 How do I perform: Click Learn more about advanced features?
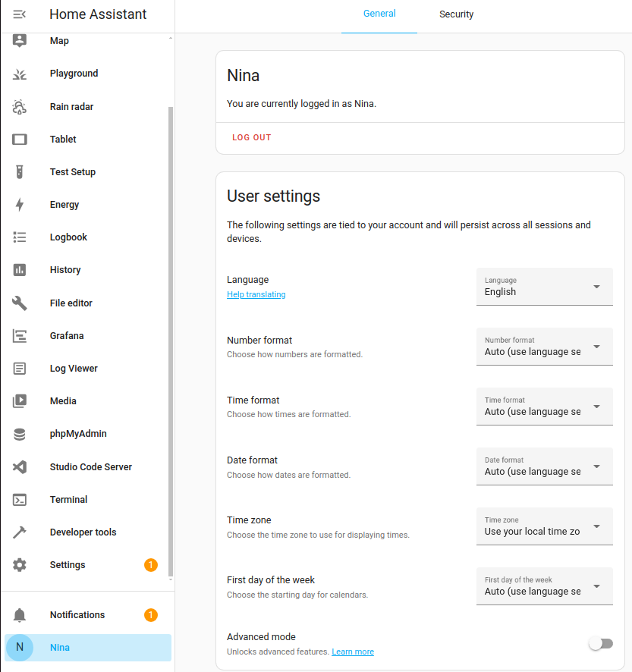tap(352, 652)
